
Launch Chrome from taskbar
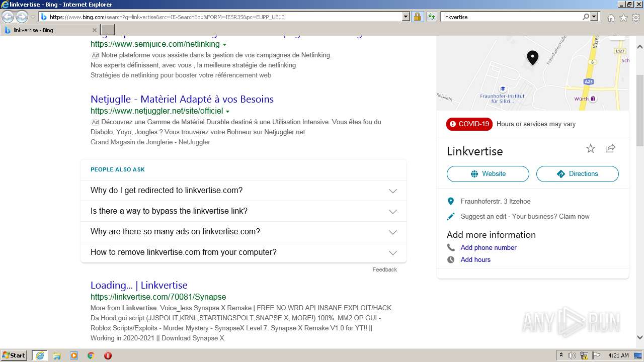click(x=91, y=355)
